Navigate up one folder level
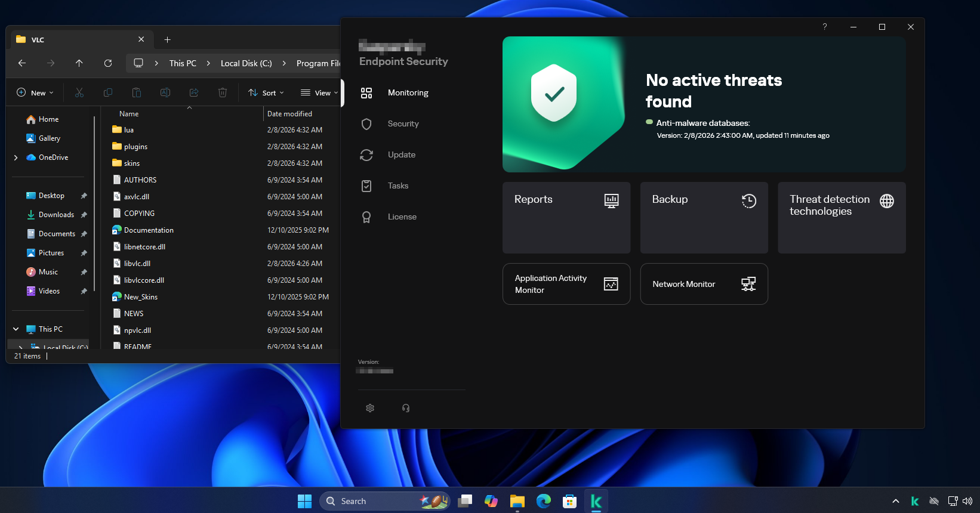 coord(79,63)
